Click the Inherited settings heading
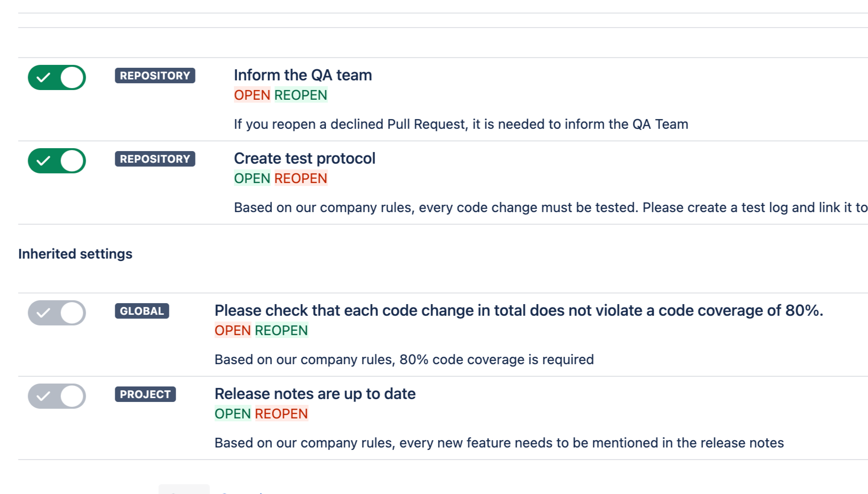Screen dimensions: 868x494 pyautogui.click(x=75, y=254)
